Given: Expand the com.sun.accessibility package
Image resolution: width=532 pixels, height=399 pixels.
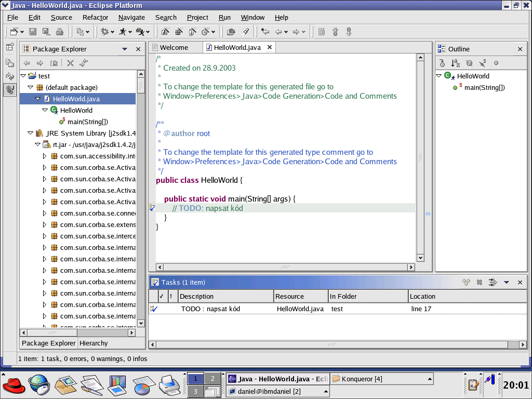Looking at the screenshot, I should pos(45,156).
